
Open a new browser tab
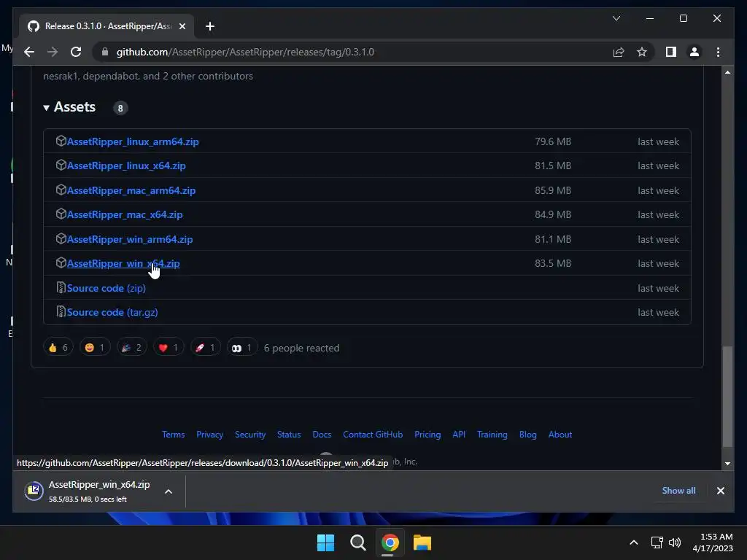(x=209, y=26)
